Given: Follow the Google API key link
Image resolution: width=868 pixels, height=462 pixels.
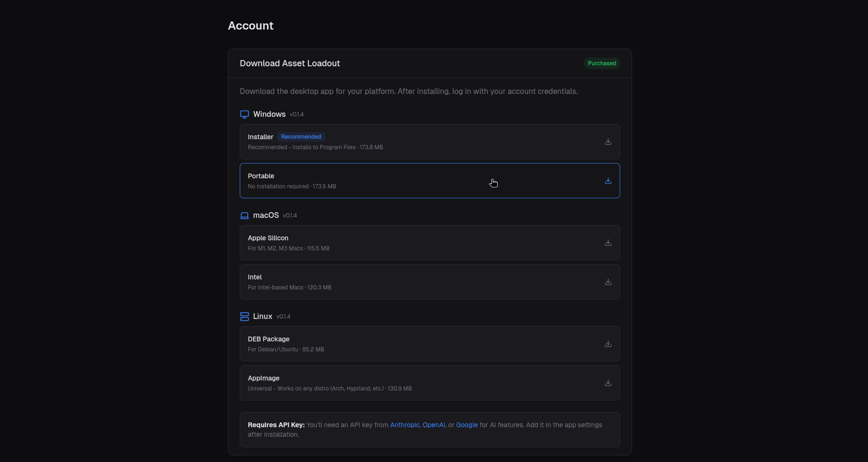Looking at the screenshot, I should pyautogui.click(x=467, y=425).
